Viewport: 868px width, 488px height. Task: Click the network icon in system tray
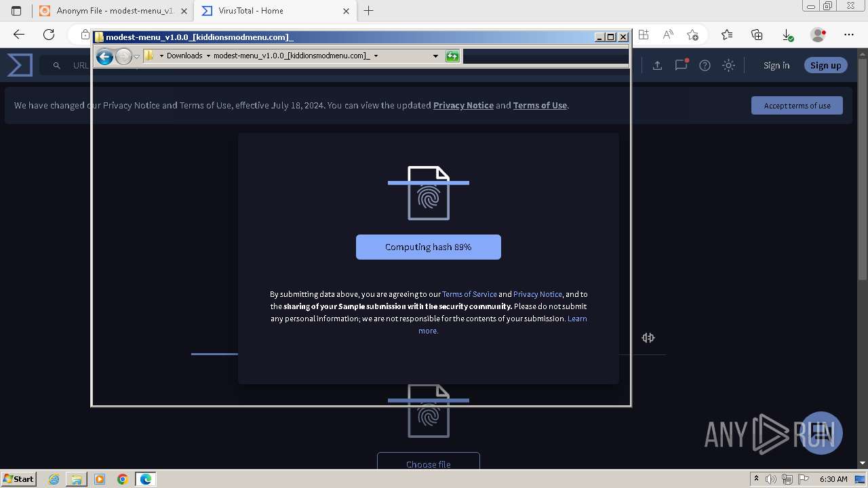tap(787, 479)
